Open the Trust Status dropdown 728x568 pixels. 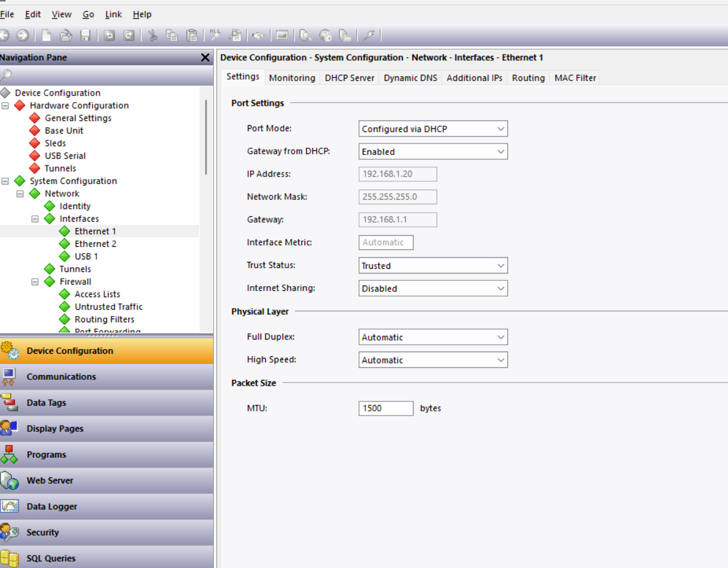click(x=433, y=266)
